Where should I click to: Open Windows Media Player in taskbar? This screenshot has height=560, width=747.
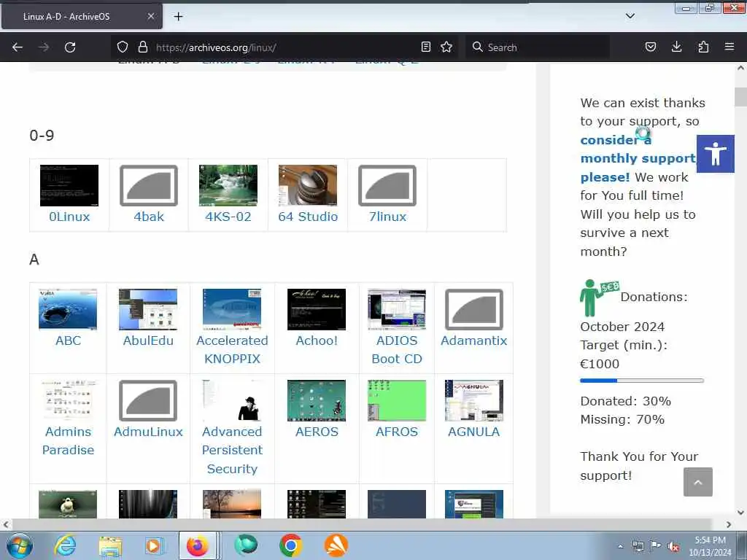coord(153,545)
